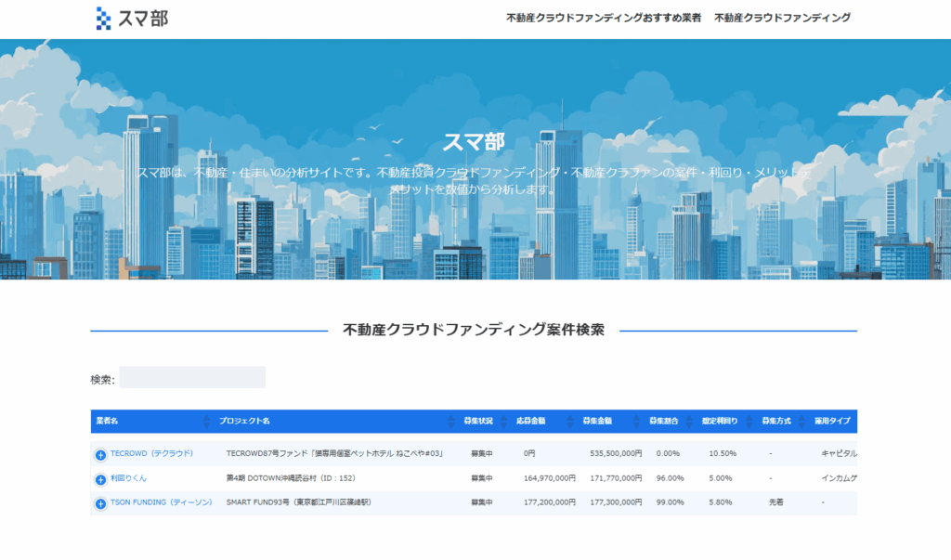This screenshot has height=560, width=951.
Task: Sort table by 想定利回り column header
Action: (x=721, y=422)
